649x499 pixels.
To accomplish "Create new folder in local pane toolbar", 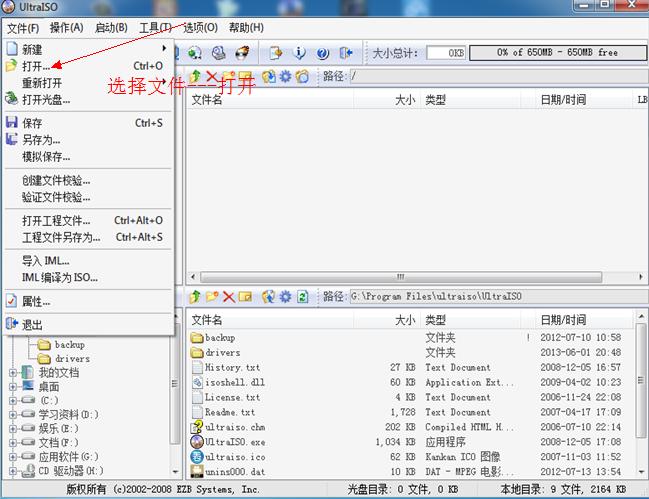I will click(212, 296).
